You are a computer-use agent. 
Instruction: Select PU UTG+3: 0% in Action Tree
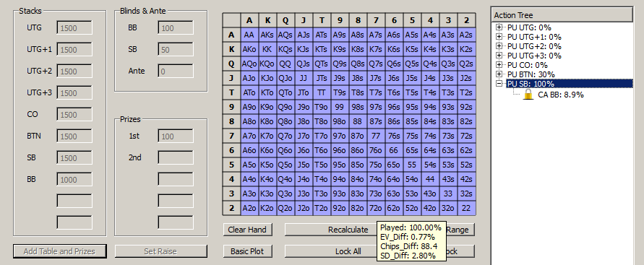click(x=534, y=56)
